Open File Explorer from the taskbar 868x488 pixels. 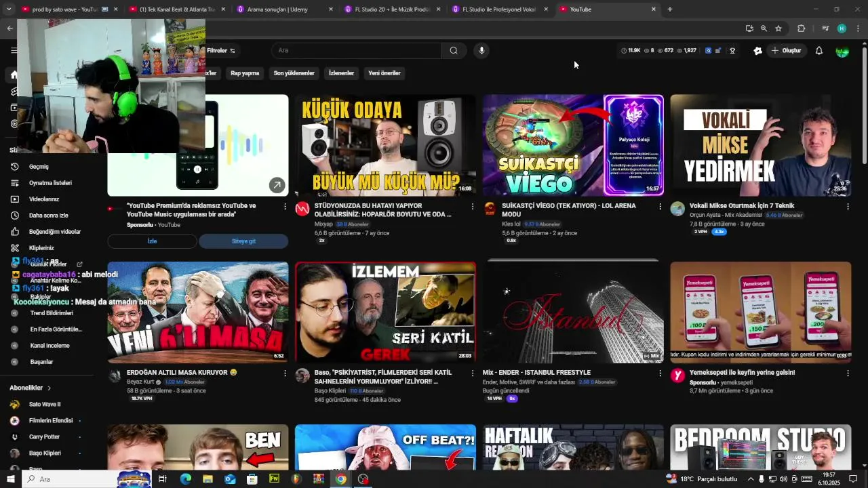208,479
